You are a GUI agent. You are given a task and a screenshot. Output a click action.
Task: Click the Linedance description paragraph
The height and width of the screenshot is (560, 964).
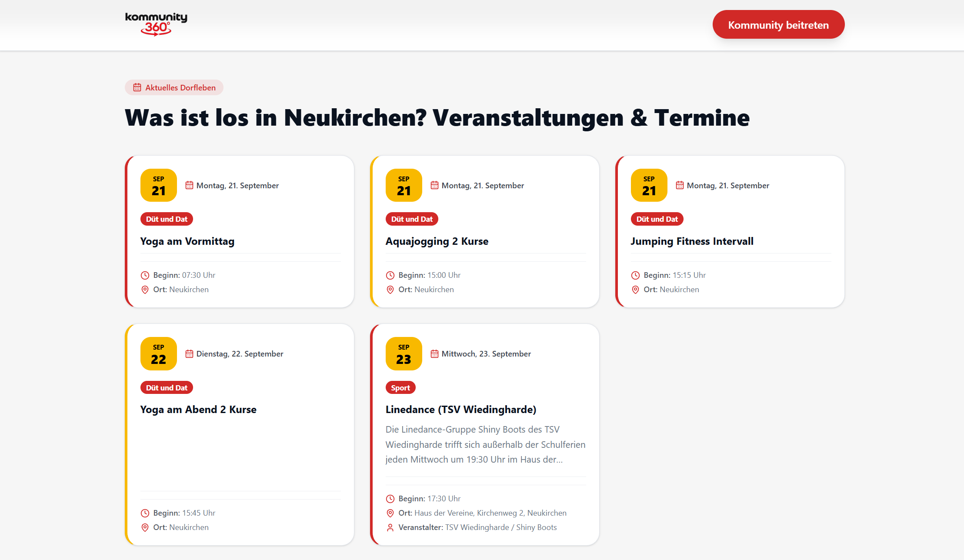[486, 444]
